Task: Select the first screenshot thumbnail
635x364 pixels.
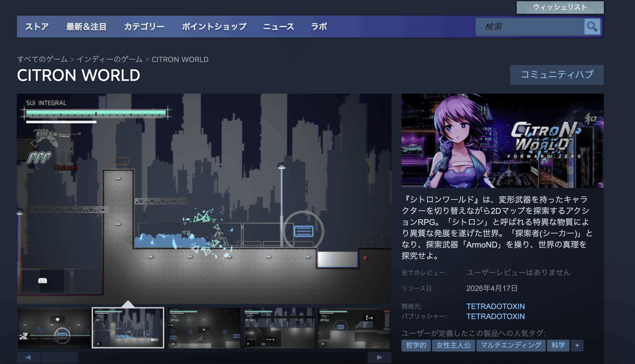Action: click(x=54, y=328)
